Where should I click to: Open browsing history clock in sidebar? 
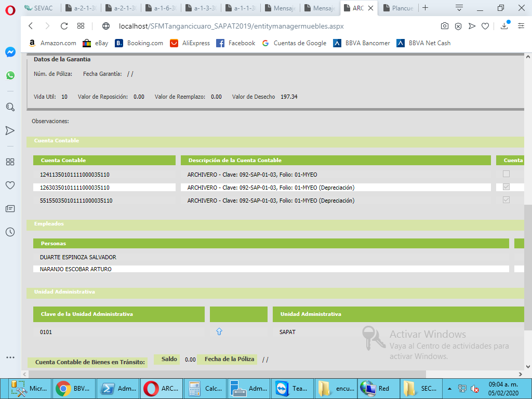[10, 232]
